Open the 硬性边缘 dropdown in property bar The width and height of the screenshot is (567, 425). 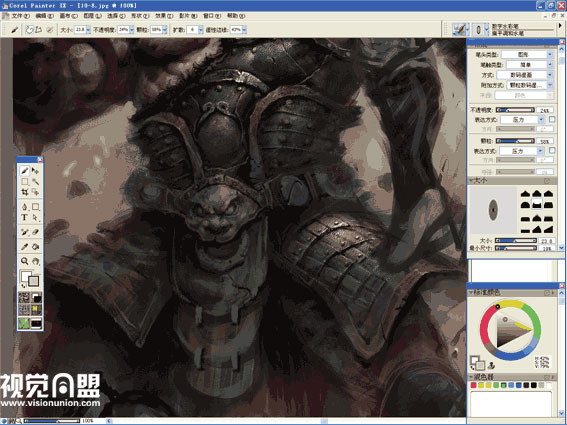[244, 30]
